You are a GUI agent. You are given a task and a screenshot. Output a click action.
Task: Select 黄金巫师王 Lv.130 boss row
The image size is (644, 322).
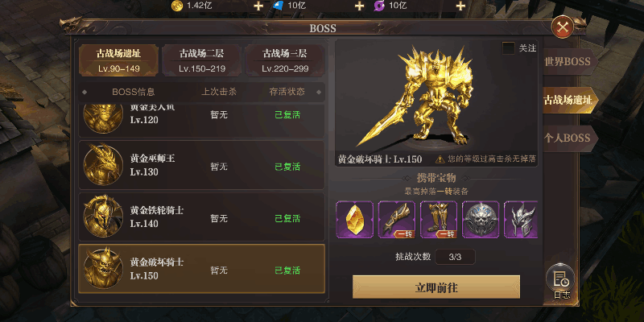pyautogui.click(x=202, y=166)
